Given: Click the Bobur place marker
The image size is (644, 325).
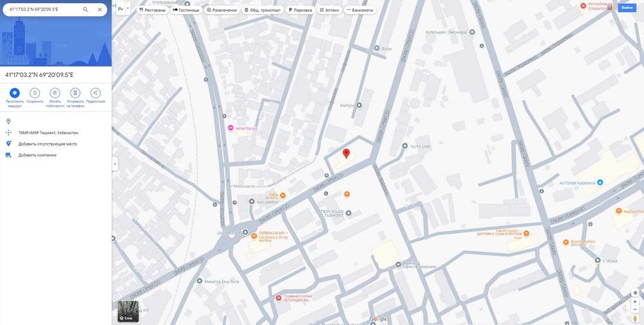Looking at the screenshot, I should pos(377,48).
